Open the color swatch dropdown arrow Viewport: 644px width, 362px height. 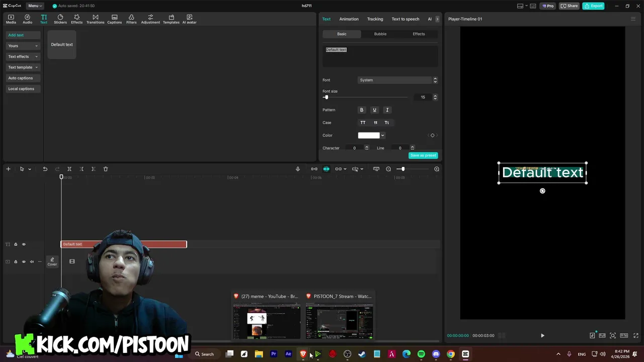pyautogui.click(x=382, y=135)
